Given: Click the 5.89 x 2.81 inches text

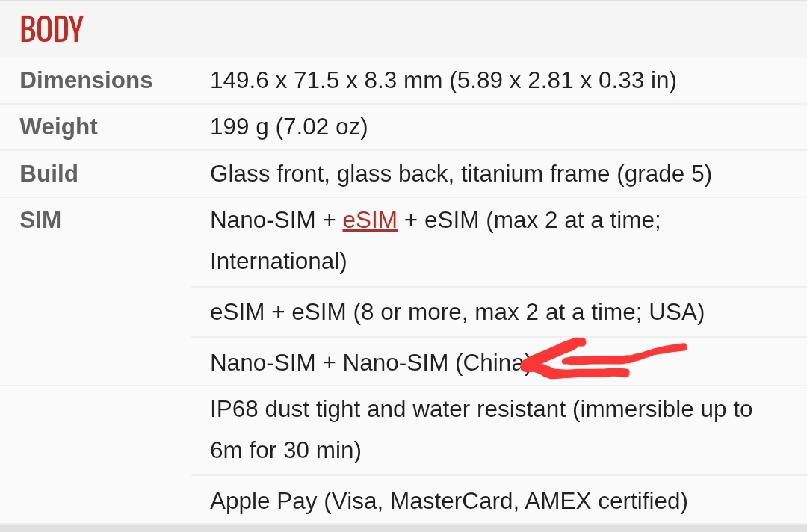Looking at the screenshot, I should (563, 81).
